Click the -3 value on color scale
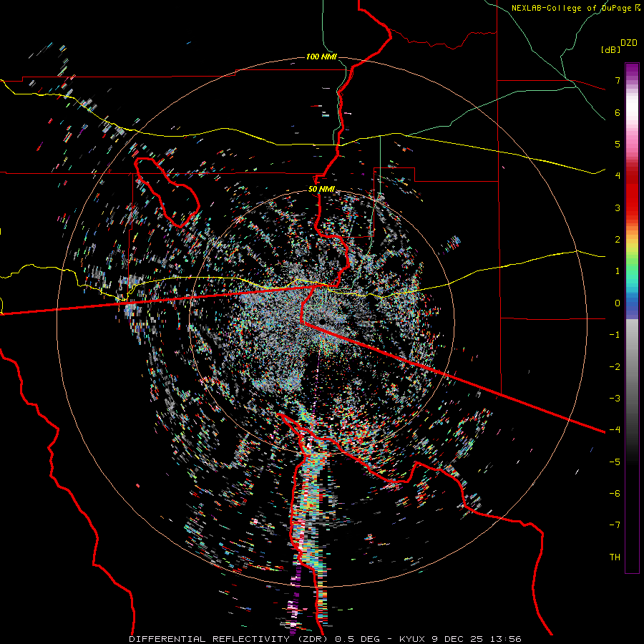The height and width of the screenshot is (644, 644). tap(615, 398)
